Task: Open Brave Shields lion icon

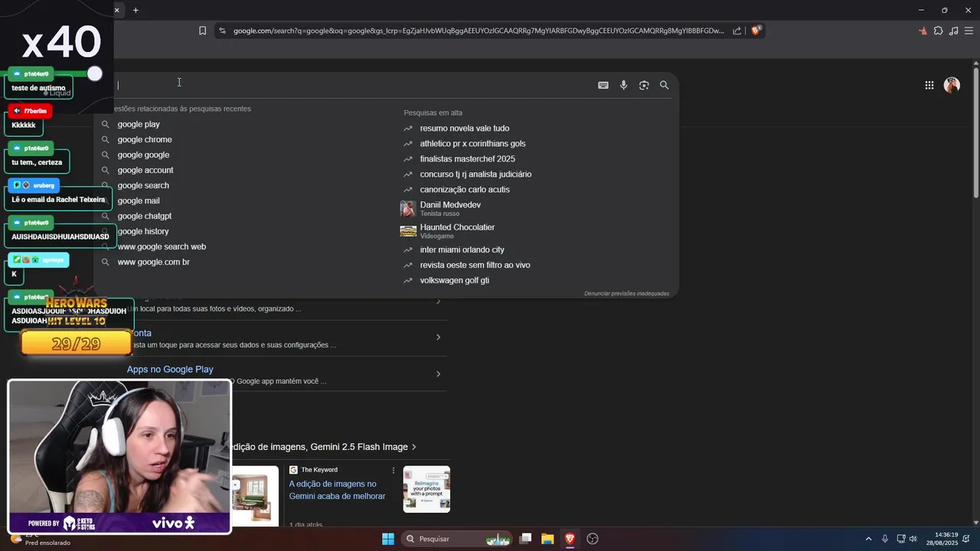Action: [756, 31]
